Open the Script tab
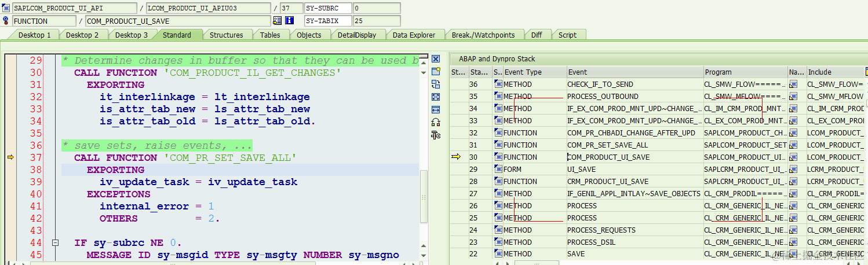The width and height of the screenshot is (868, 265). click(x=567, y=35)
